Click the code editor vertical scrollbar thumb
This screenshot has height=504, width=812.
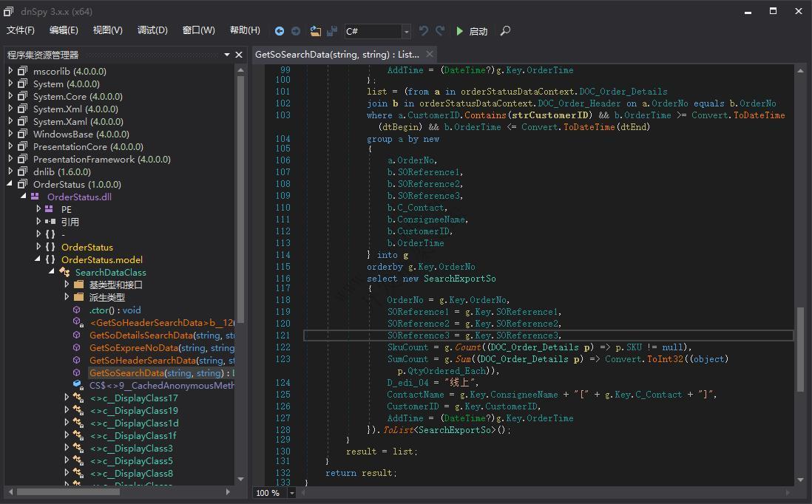(x=800, y=349)
